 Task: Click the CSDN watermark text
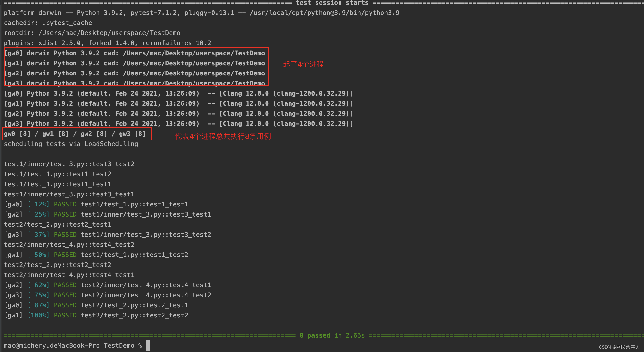click(619, 347)
